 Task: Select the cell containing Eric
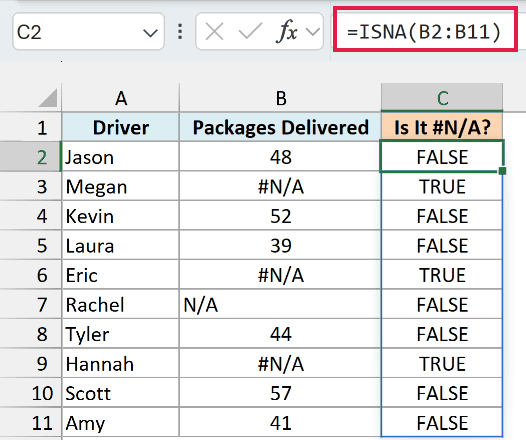point(121,275)
